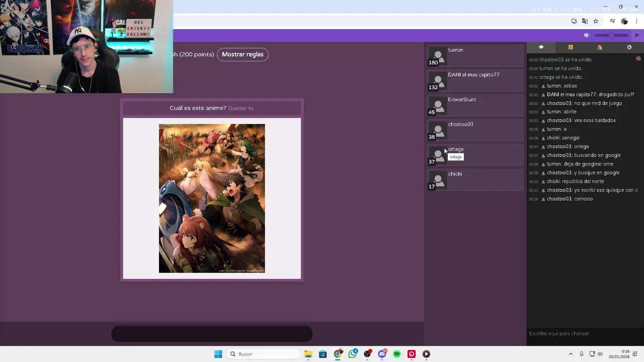The width and height of the screenshot is (644, 362).
Task: Open the house icon tab in sidebar
Action: coord(600,47)
